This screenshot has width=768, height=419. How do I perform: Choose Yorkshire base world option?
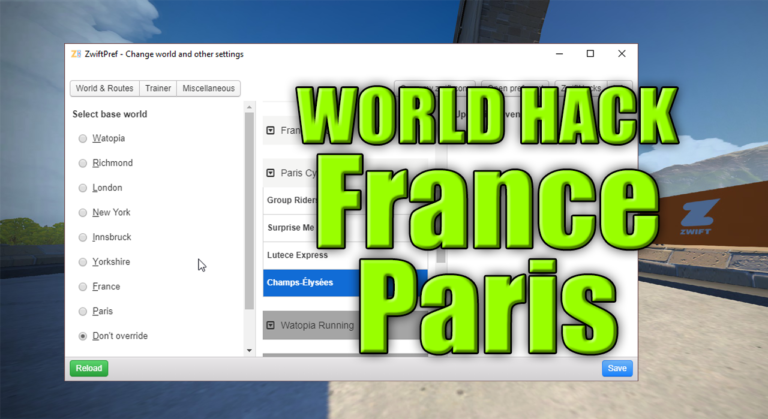point(83,262)
